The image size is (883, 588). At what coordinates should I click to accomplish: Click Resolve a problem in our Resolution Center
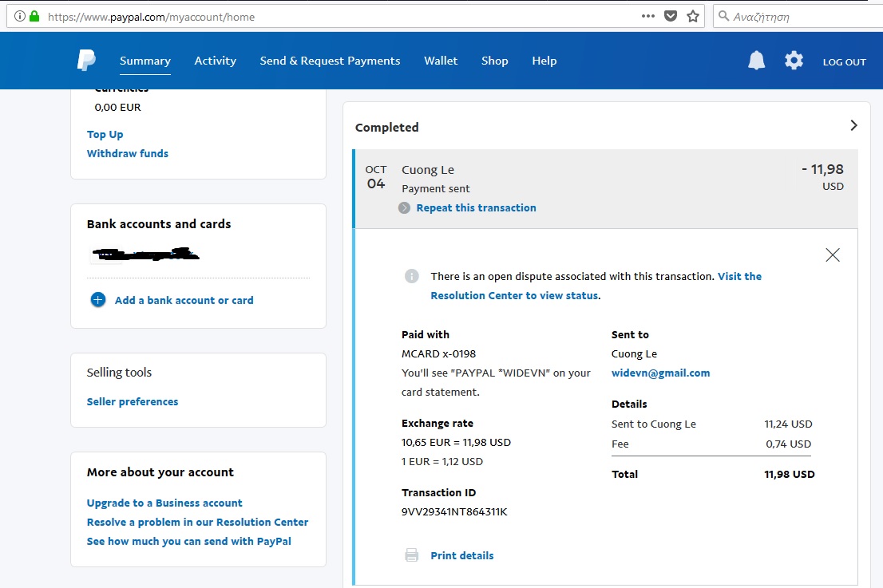(x=198, y=522)
